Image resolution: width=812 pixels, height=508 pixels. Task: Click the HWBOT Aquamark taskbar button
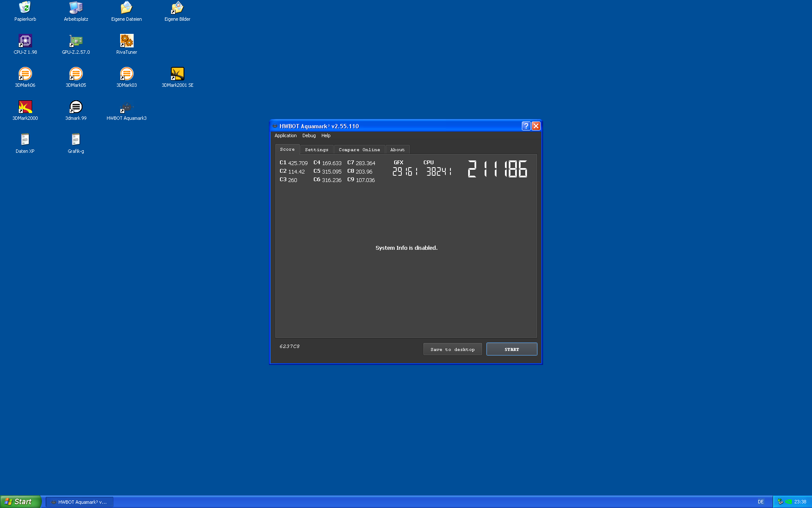(x=80, y=502)
